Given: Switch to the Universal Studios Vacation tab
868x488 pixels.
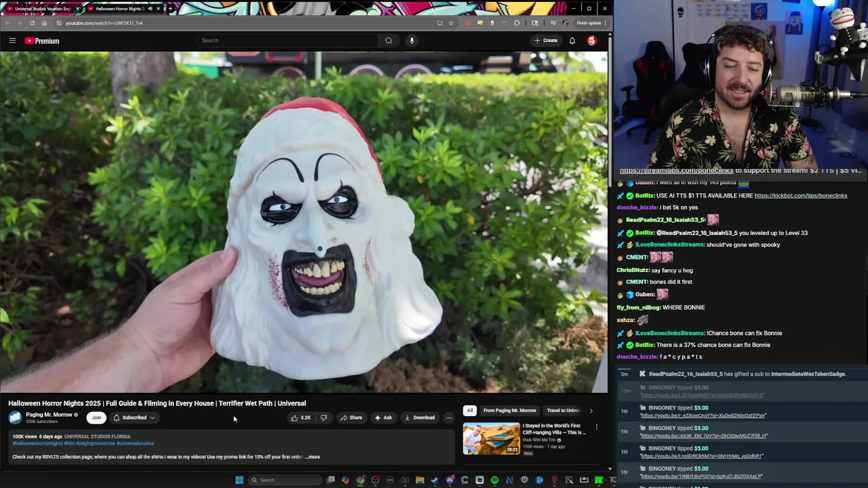Looking at the screenshot, I should coord(42,9).
